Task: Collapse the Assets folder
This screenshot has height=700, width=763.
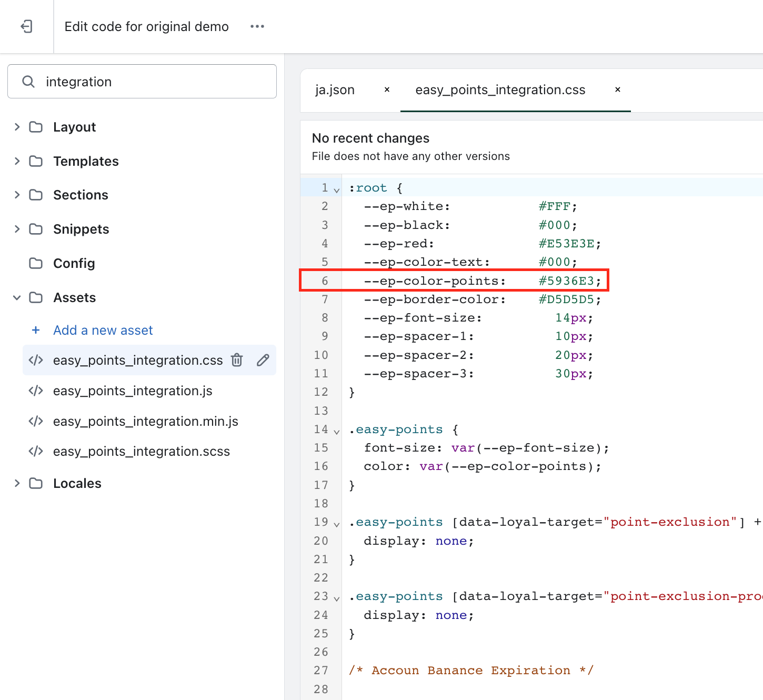Action: 17,298
